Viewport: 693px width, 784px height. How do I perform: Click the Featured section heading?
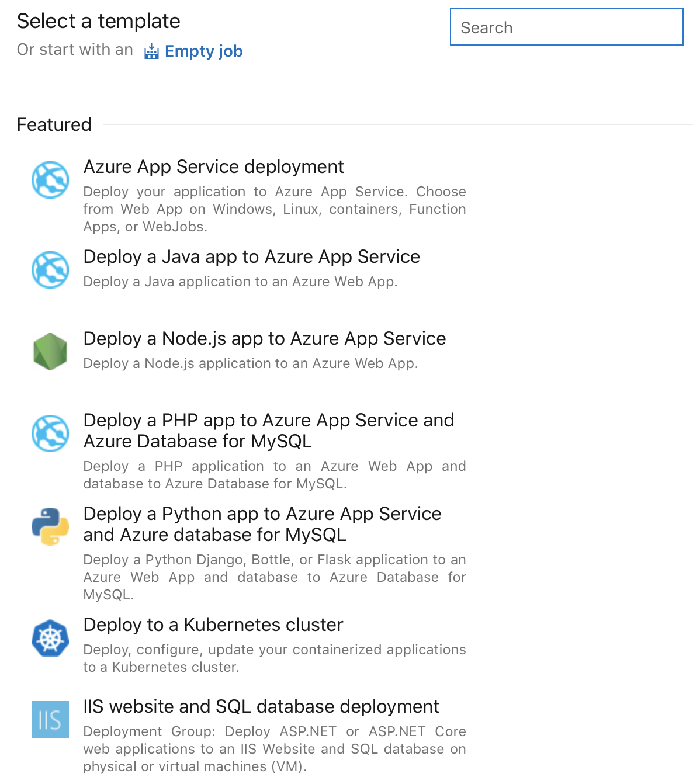pyautogui.click(x=54, y=124)
